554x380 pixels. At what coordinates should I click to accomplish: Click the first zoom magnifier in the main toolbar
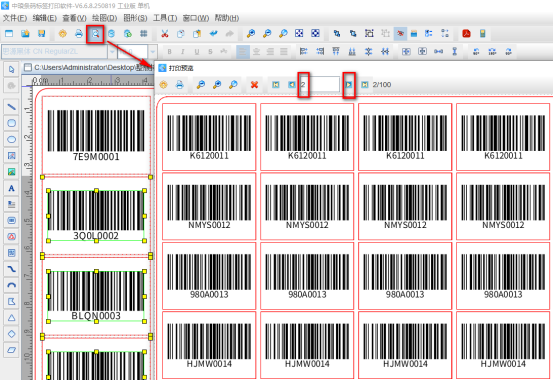[251, 34]
